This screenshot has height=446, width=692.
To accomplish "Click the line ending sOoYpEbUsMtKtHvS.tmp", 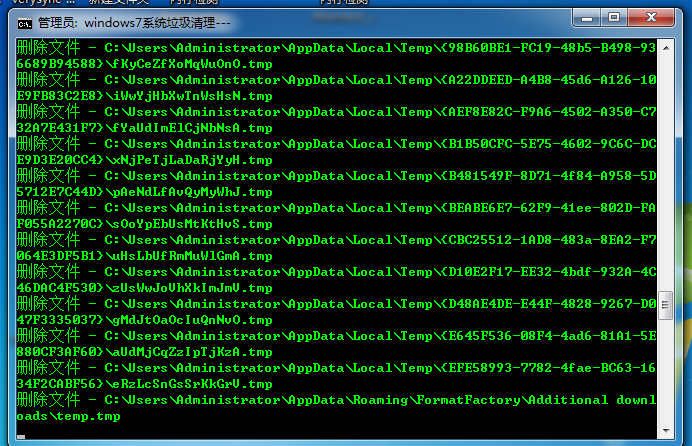I will (x=145, y=224).
